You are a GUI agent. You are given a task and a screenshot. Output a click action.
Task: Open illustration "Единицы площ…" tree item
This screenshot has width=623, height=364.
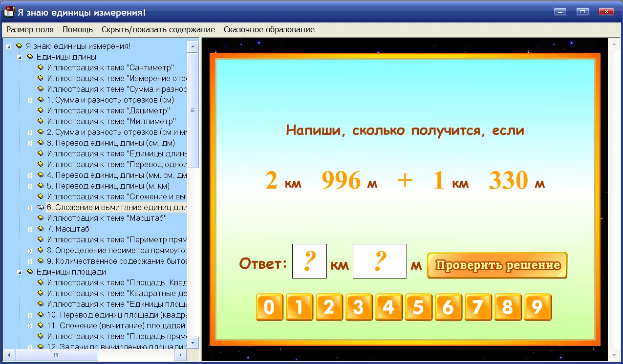117,304
